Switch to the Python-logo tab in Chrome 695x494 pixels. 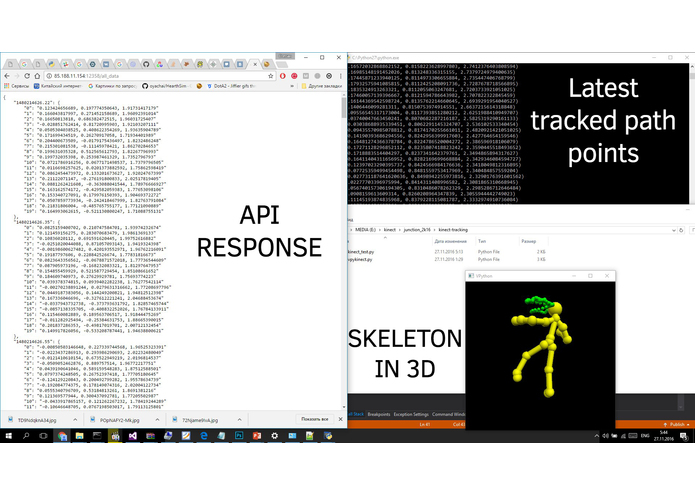pos(52,64)
